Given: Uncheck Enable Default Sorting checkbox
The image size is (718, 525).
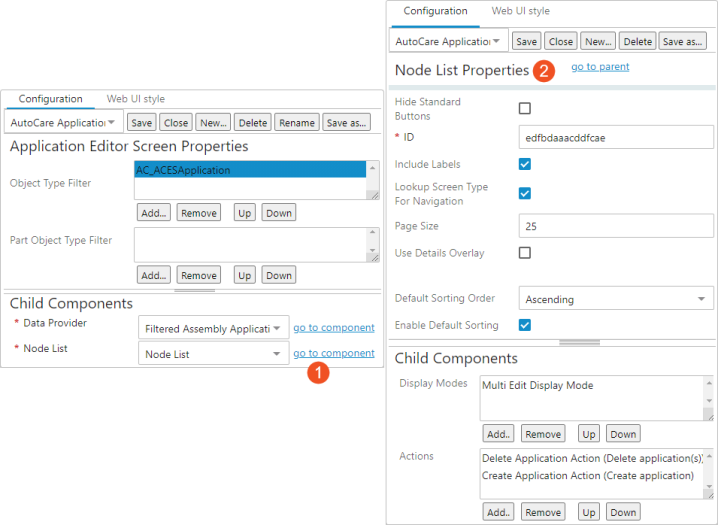Looking at the screenshot, I should (x=525, y=325).
